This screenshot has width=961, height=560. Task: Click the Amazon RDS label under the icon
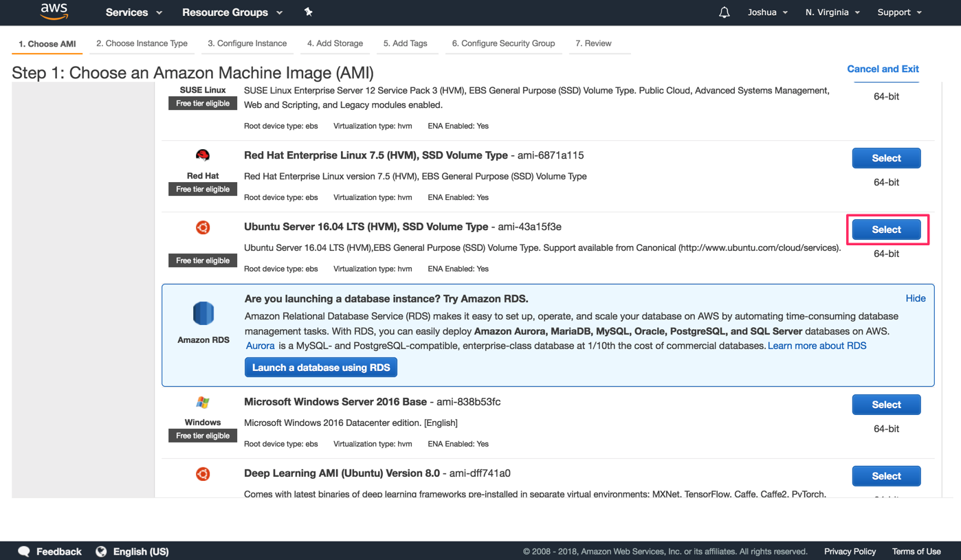[203, 339]
